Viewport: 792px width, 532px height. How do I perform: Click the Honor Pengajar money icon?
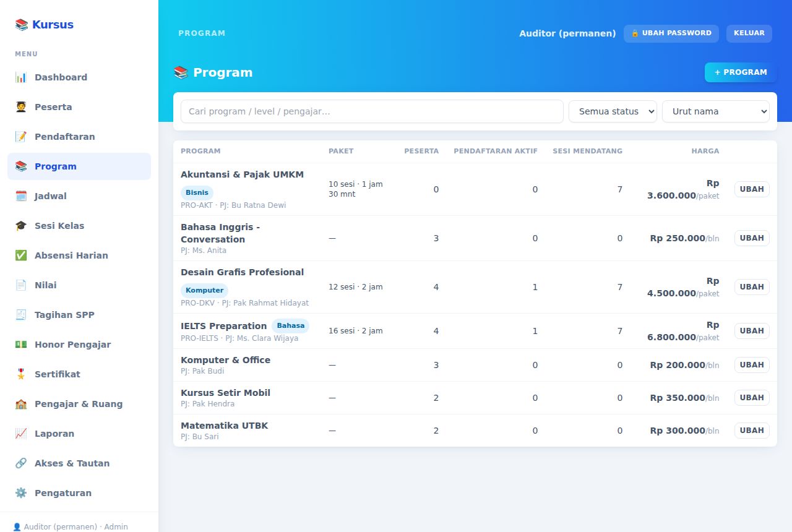click(21, 345)
